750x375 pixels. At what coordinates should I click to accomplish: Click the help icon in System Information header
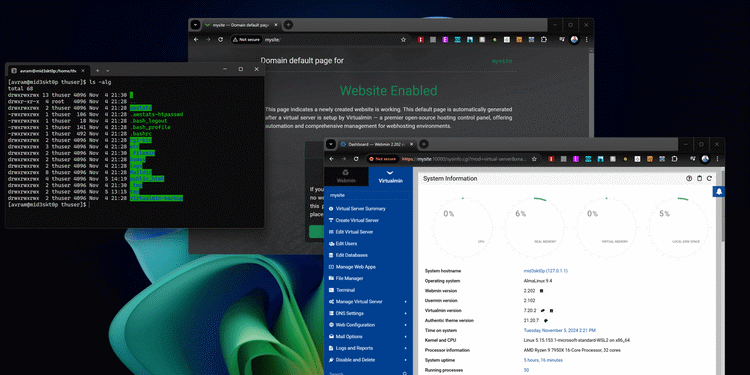pyautogui.click(x=689, y=178)
